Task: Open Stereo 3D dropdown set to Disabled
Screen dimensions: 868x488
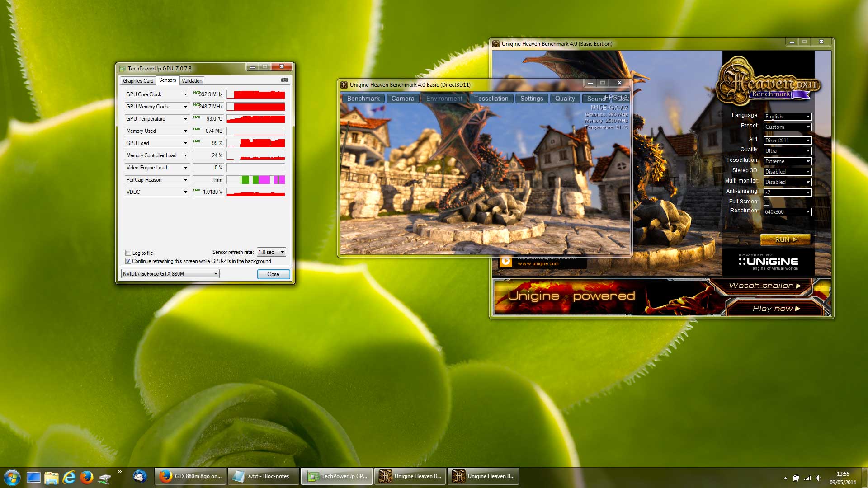Action: click(x=788, y=172)
